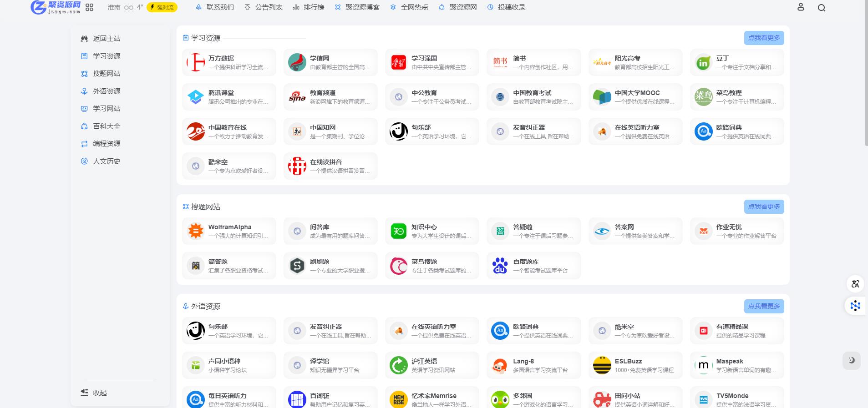Open the 中国知网 card
868x408 pixels.
click(x=330, y=131)
